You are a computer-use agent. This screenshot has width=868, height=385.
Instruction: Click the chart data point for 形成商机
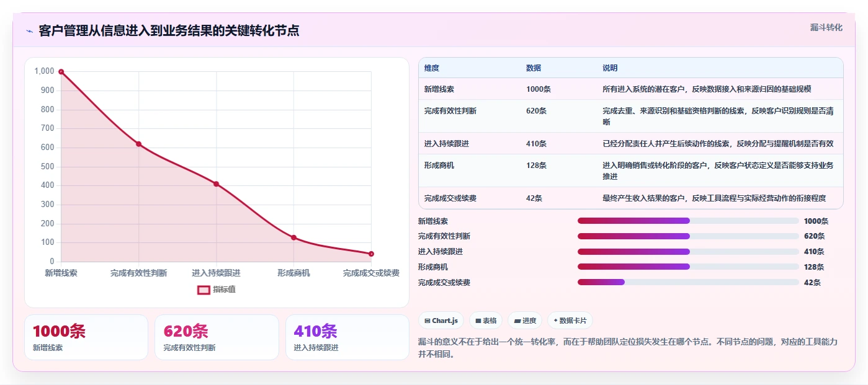[293, 237]
